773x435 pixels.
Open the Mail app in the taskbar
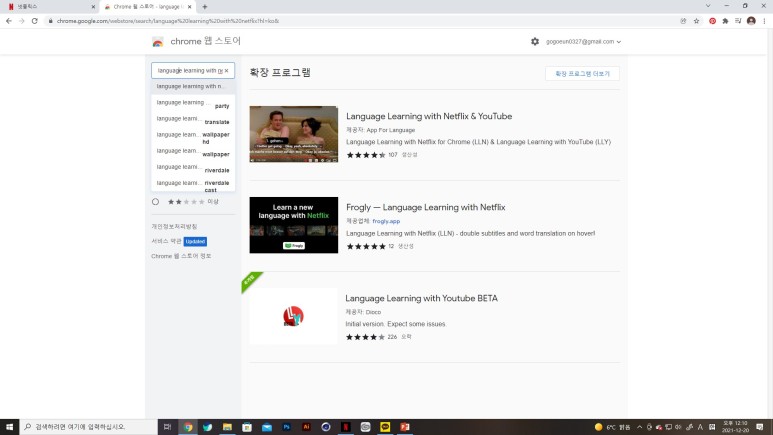click(x=267, y=427)
